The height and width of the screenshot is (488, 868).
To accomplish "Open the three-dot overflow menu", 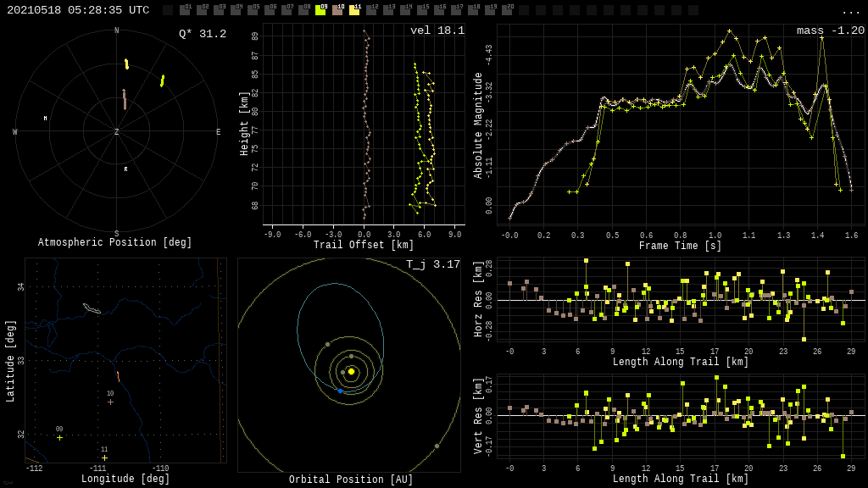I will click(x=850, y=11).
